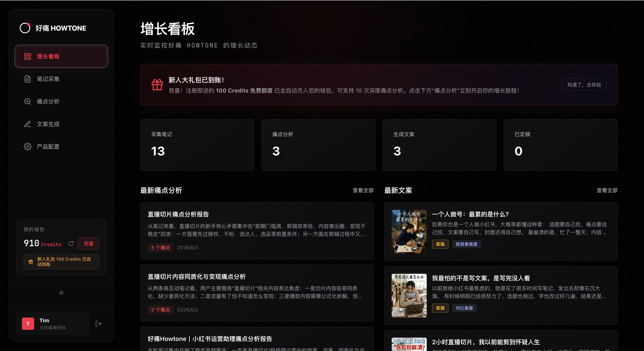Click 草稿 tag on 一个人做号 card
This screenshot has width=644, height=351.
(x=440, y=244)
